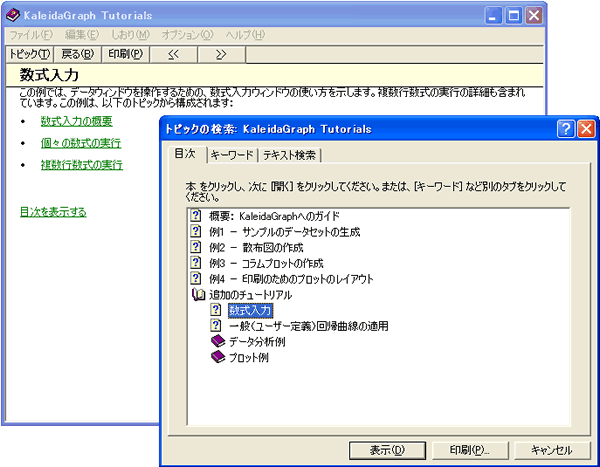
Task: Select 例4 − 印刷のためのプロットのレイアウト
Action: (x=291, y=279)
